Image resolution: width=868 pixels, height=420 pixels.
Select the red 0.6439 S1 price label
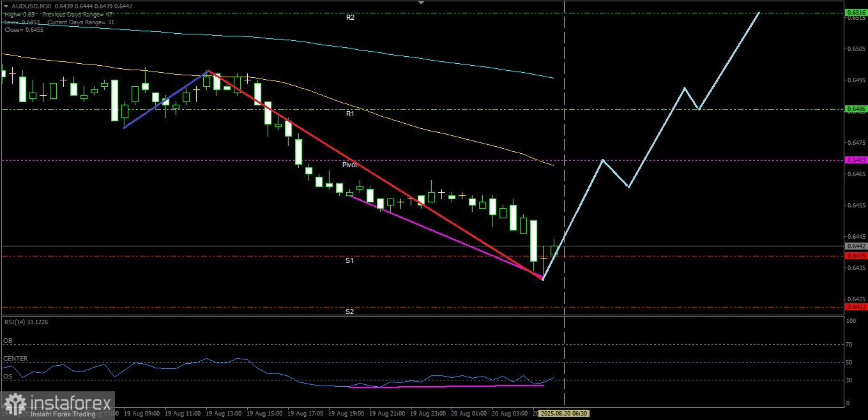[x=856, y=256]
